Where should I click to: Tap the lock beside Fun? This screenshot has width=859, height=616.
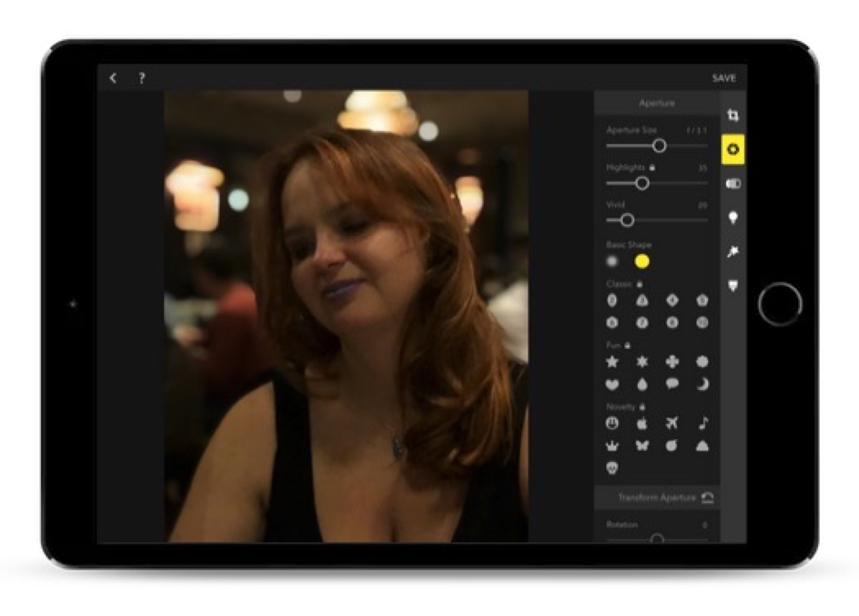point(627,345)
